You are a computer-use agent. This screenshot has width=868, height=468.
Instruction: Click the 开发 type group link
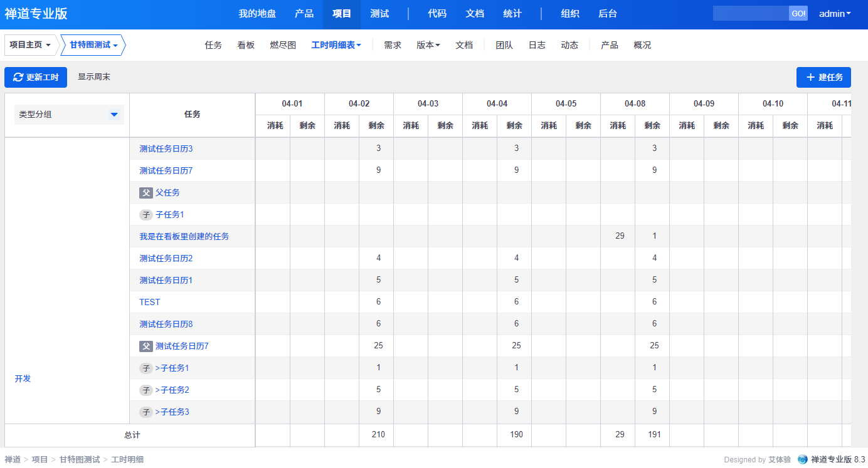pyautogui.click(x=23, y=378)
